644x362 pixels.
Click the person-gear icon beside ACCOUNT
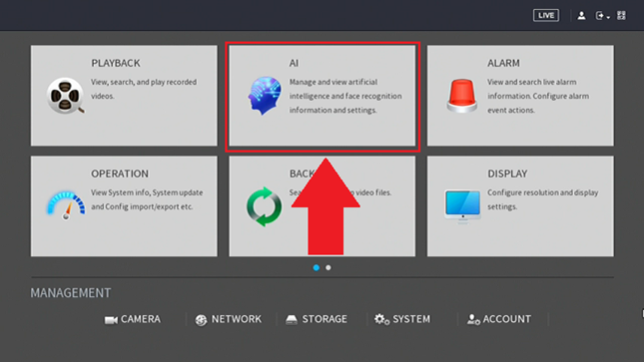pos(473,319)
